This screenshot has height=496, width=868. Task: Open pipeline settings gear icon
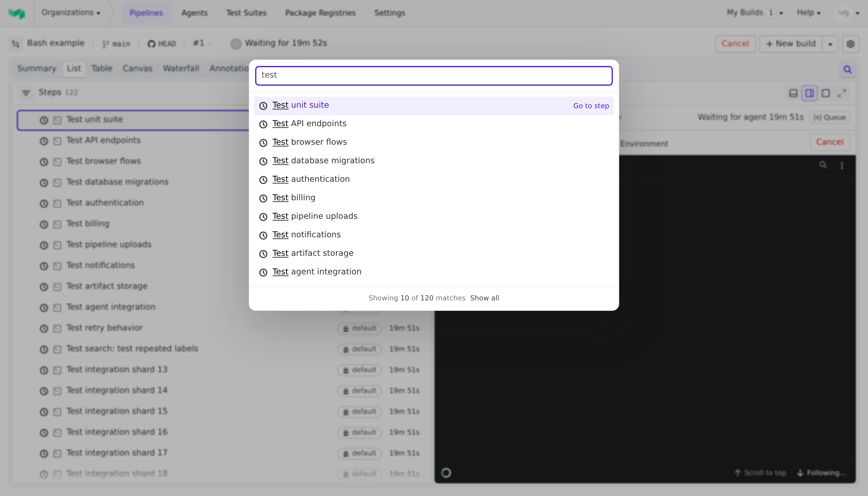(850, 44)
